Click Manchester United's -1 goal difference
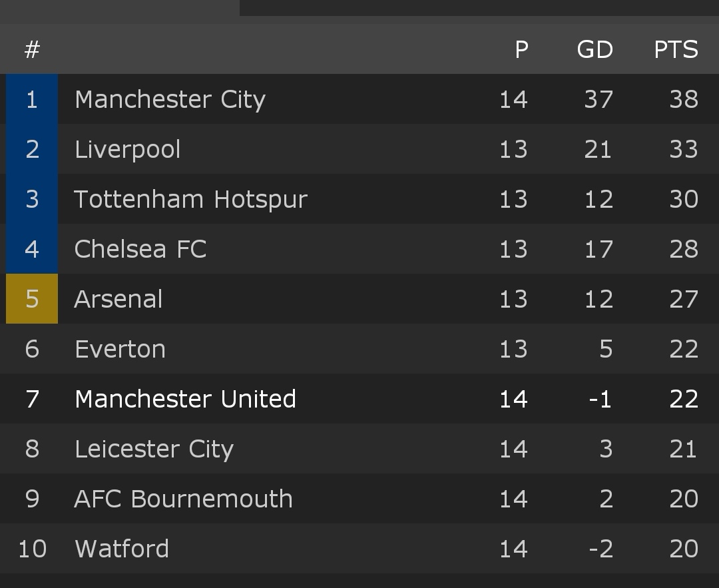The width and height of the screenshot is (719, 588). point(600,399)
